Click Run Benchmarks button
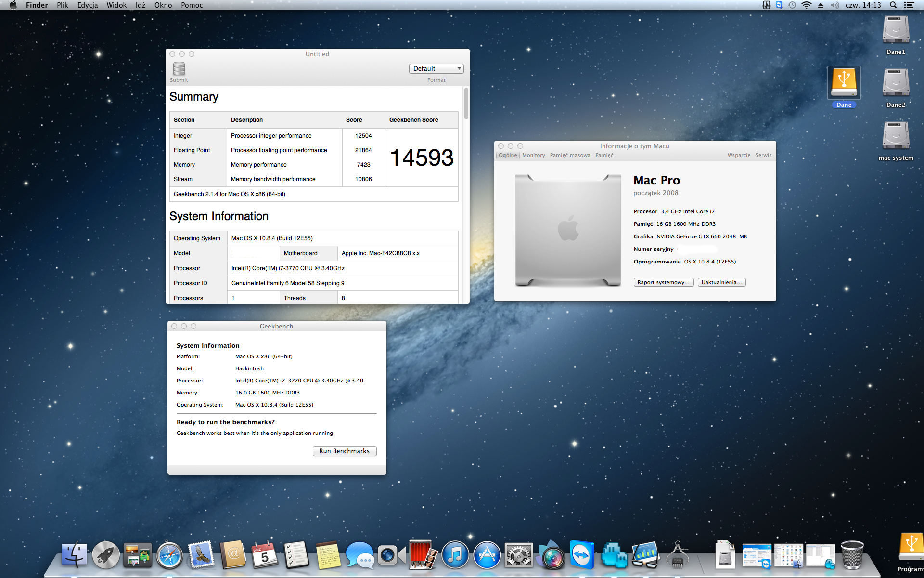Screen dimensions: 924x578 click(x=345, y=451)
